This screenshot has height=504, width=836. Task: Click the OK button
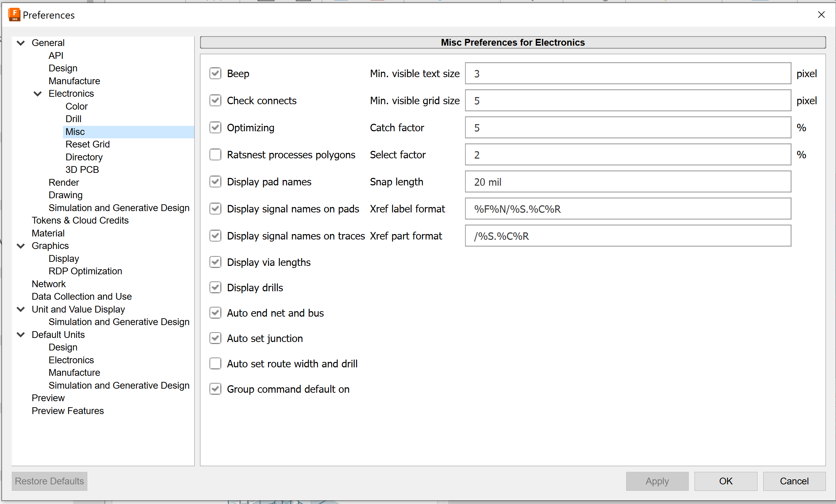725,481
